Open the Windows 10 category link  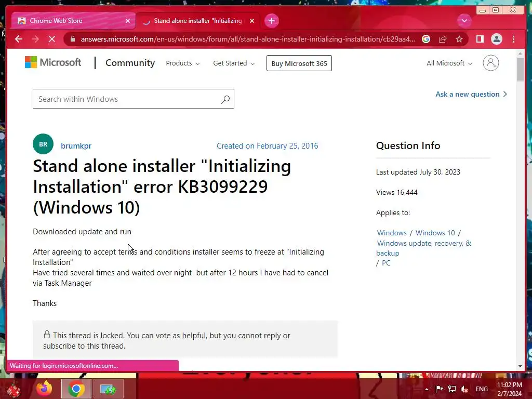pyautogui.click(x=435, y=233)
